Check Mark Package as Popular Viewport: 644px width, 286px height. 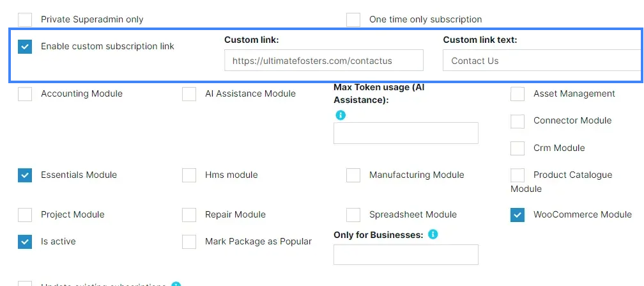coord(189,242)
